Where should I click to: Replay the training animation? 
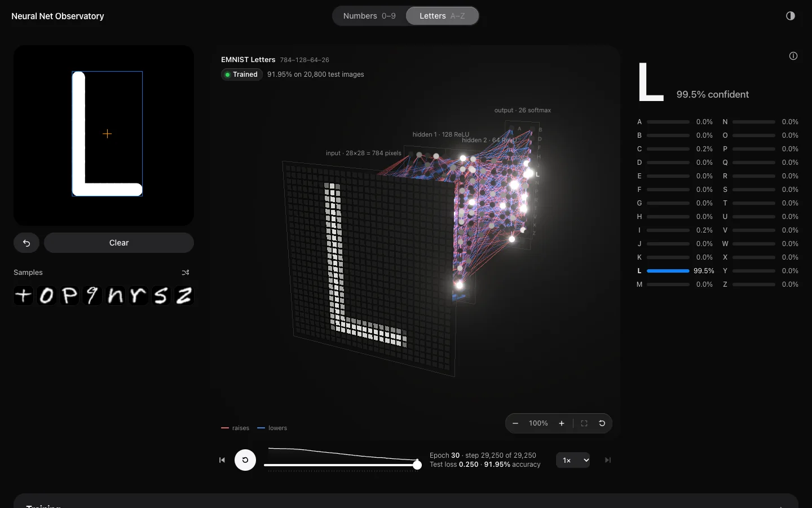pyautogui.click(x=245, y=460)
